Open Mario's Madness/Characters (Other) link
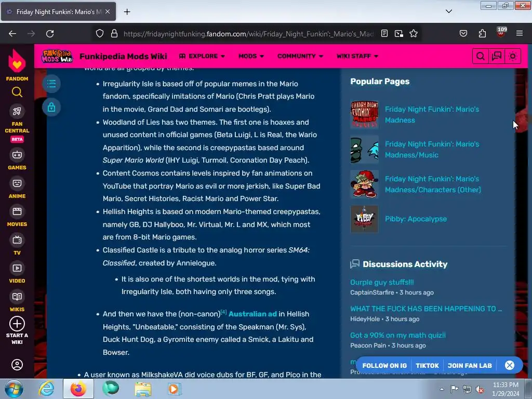The image size is (532, 399). [x=433, y=184]
